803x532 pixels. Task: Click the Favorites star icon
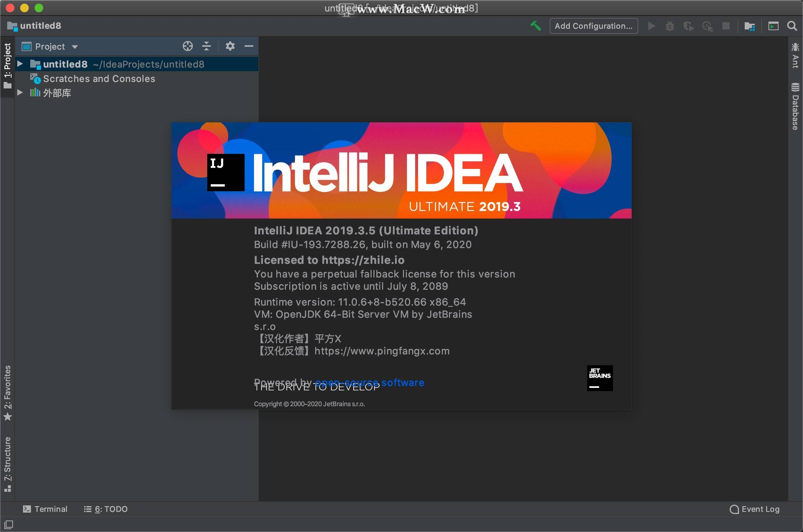(8, 417)
